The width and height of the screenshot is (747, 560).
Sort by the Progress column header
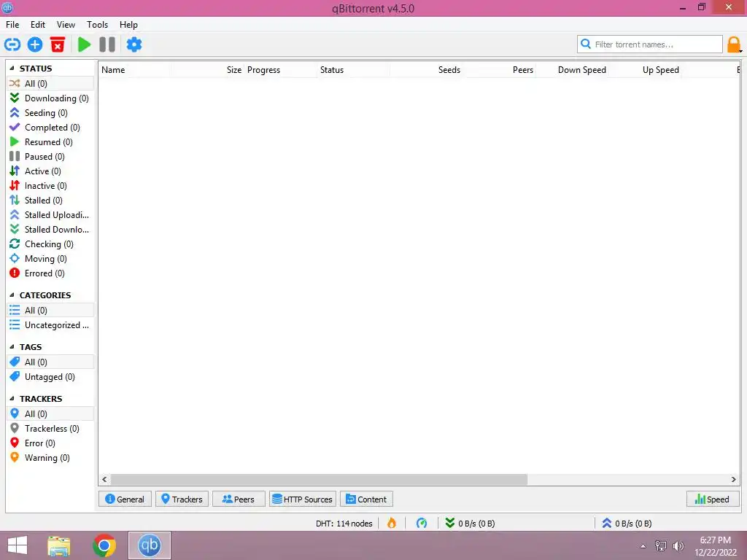coord(281,70)
